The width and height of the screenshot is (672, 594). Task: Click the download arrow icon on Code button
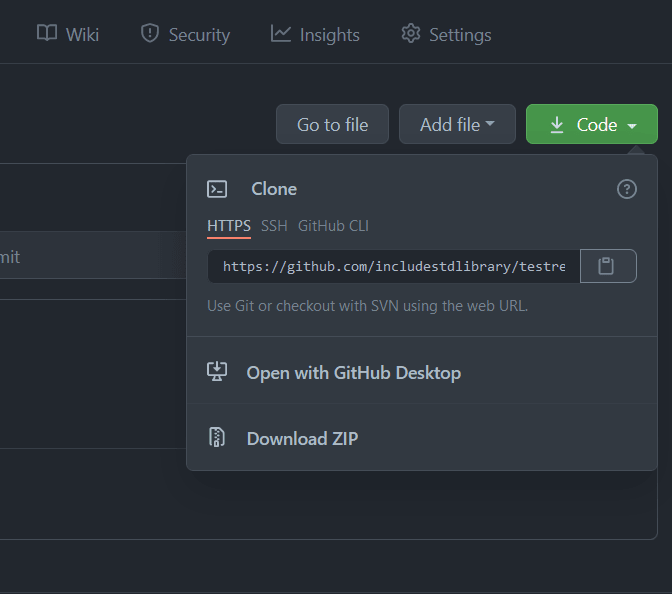pyautogui.click(x=557, y=125)
